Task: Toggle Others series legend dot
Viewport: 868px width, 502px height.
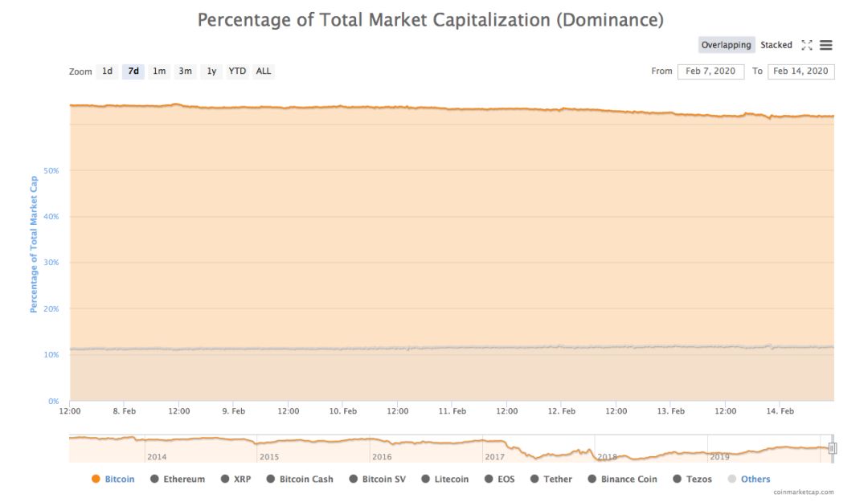Action: pos(731,479)
